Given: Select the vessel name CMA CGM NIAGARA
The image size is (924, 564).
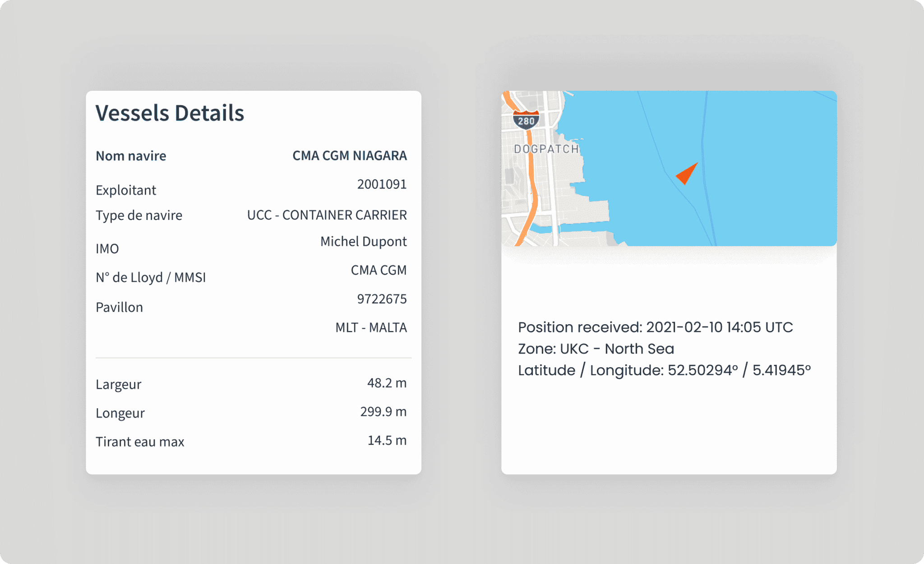Looking at the screenshot, I should 350,155.
